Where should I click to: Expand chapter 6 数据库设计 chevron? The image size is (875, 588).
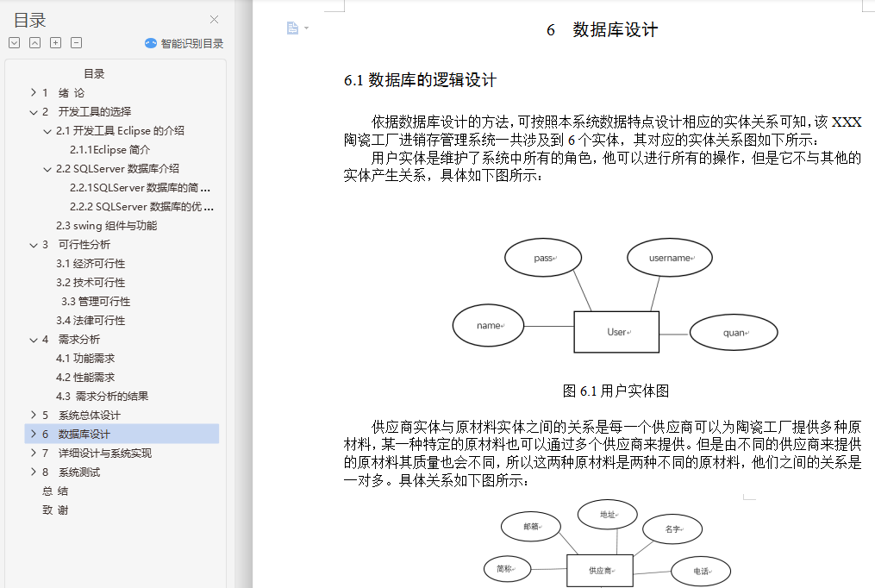click(x=34, y=434)
